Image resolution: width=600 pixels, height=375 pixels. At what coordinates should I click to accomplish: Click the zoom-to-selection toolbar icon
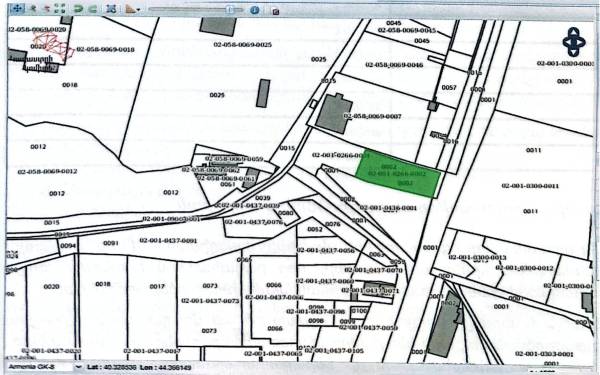pyautogui.click(x=111, y=8)
